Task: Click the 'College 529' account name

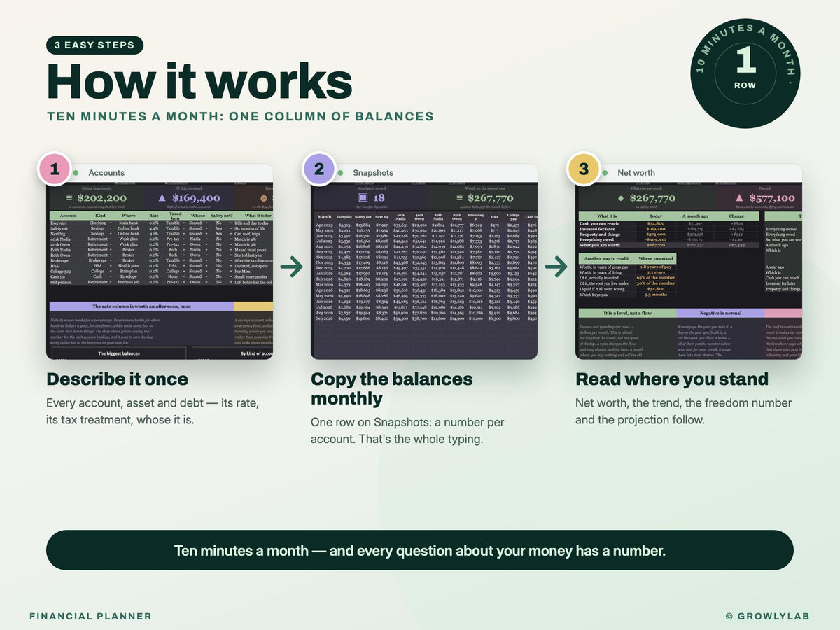Action: click(61, 272)
